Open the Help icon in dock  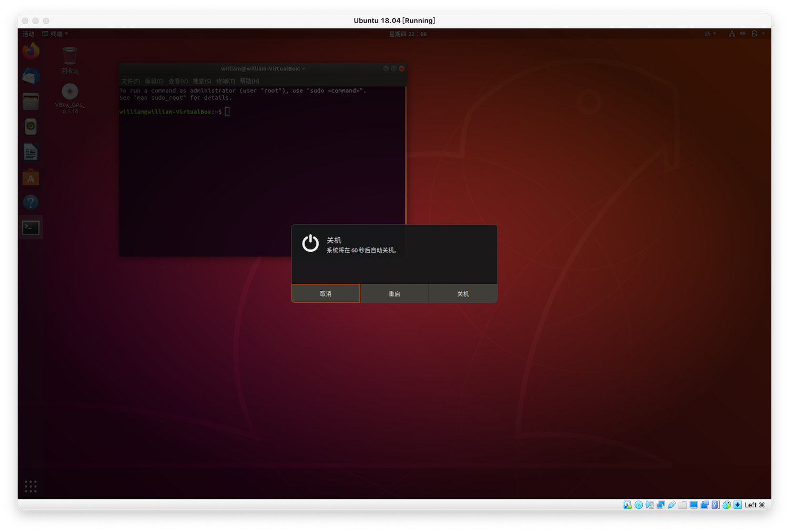coord(31,202)
